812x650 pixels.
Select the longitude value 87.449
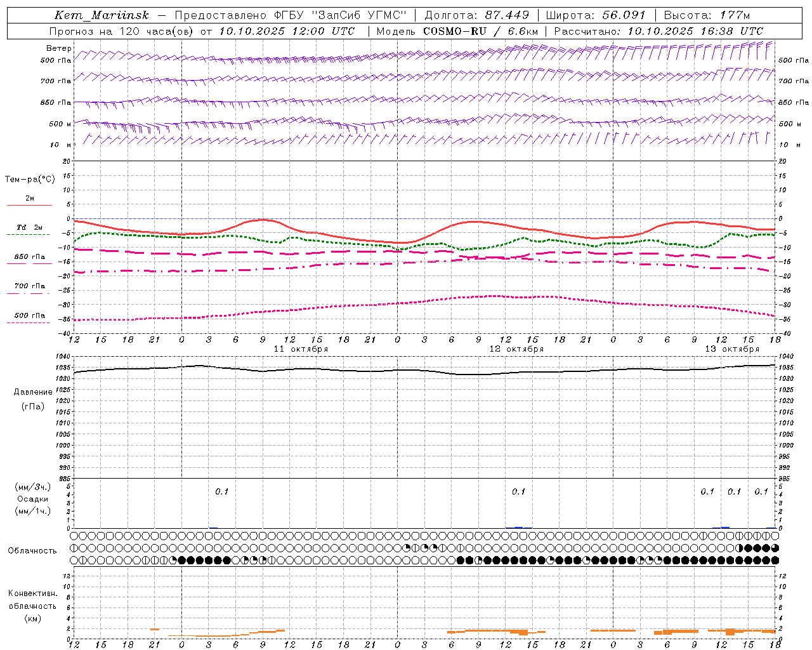coord(508,15)
